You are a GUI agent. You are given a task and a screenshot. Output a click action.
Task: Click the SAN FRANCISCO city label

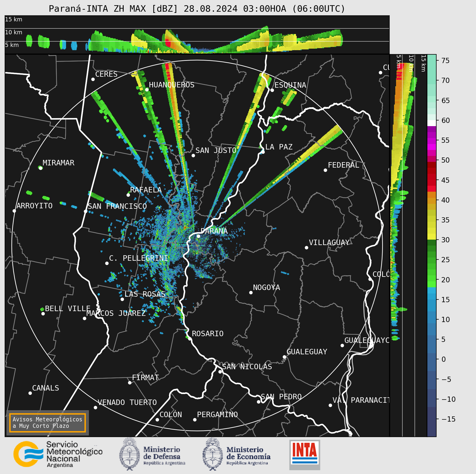click(117, 206)
